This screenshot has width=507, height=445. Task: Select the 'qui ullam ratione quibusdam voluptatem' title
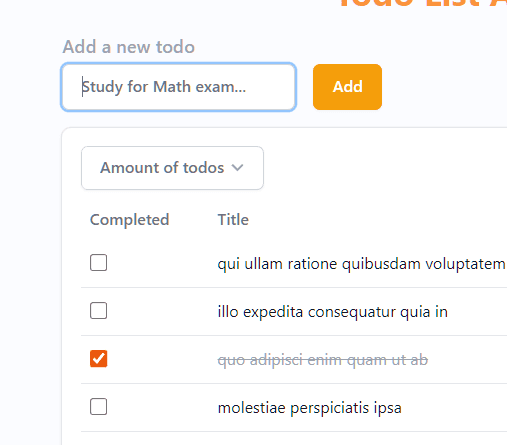click(362, 264)
